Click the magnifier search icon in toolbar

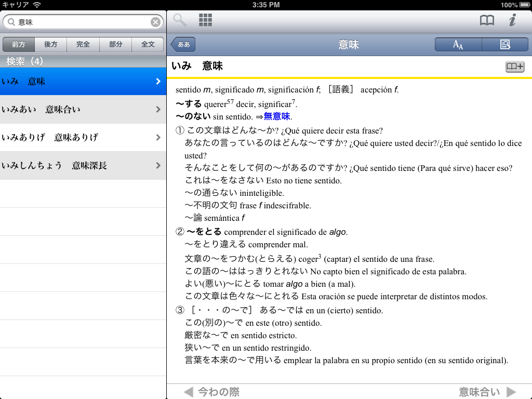180,21
